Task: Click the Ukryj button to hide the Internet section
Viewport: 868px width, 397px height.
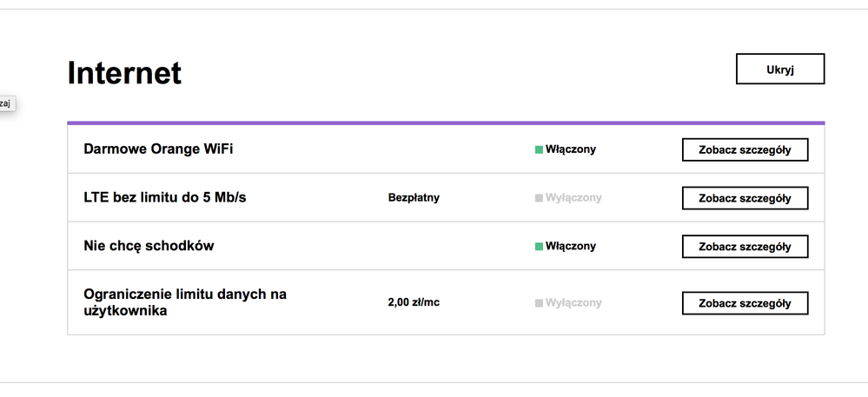Action: pyautogui.click(x=779, y=69)
